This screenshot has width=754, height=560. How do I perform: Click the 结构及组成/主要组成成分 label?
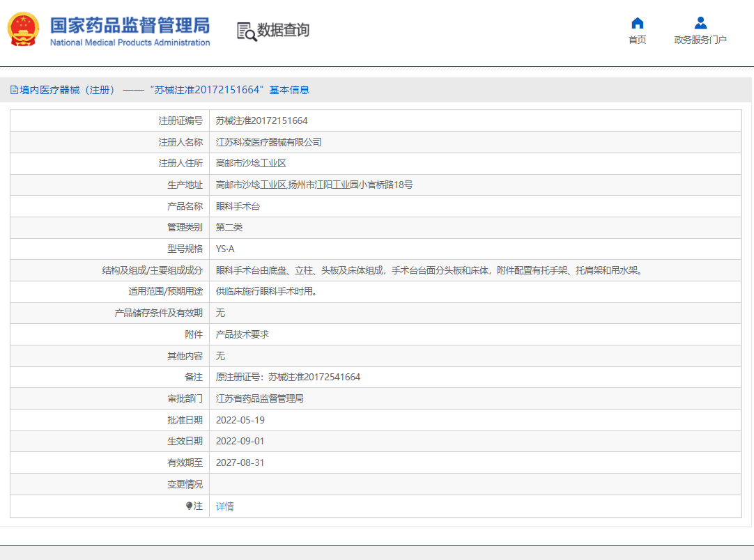153,271
